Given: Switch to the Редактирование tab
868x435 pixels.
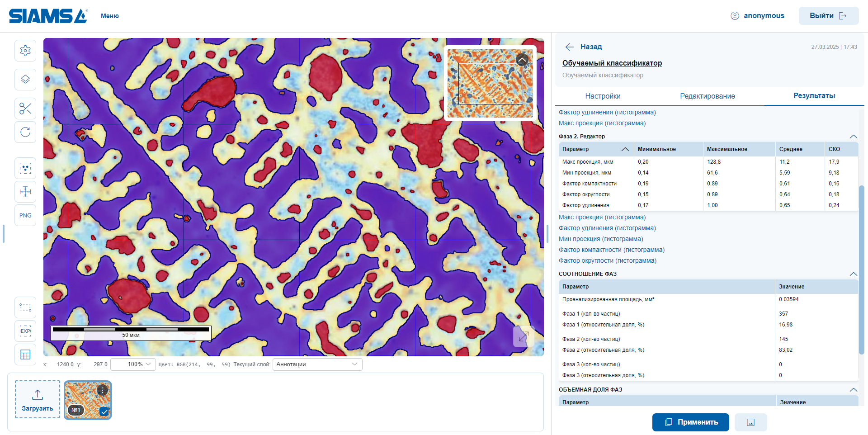Looking at the screenshot, I should [708, 96].
